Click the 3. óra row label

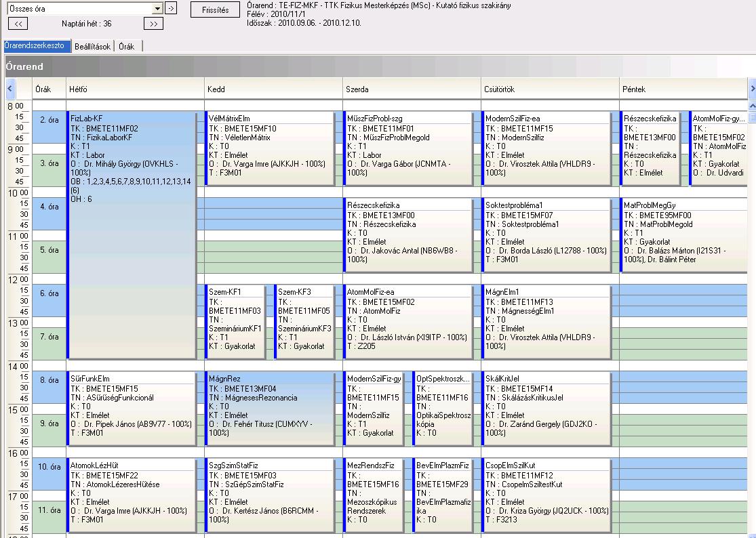click(49, 171)
